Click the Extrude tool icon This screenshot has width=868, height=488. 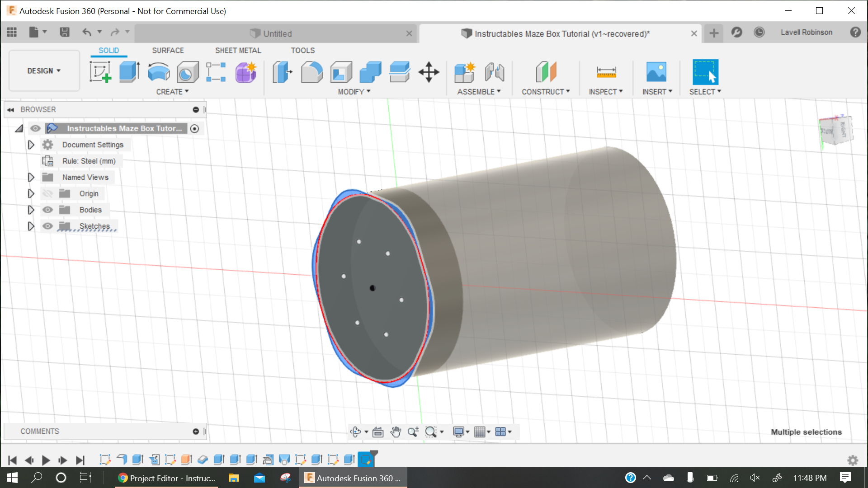(x=129, y=72)
